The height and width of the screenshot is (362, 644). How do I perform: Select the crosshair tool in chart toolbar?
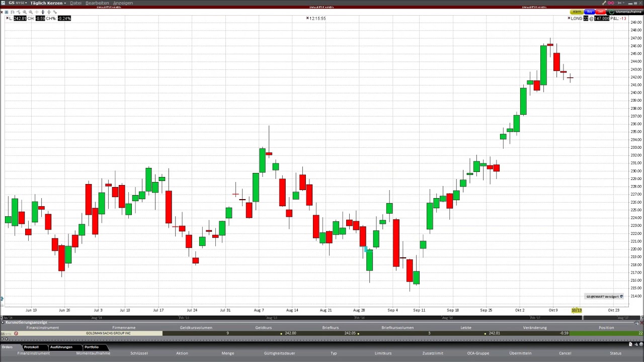click(x=37, y=12)
